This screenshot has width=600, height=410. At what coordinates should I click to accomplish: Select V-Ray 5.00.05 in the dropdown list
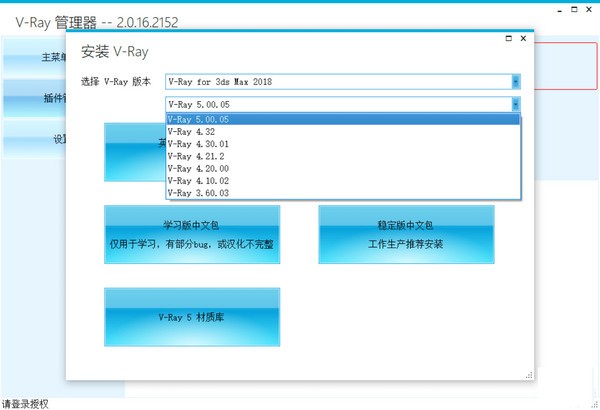(343, 119)
